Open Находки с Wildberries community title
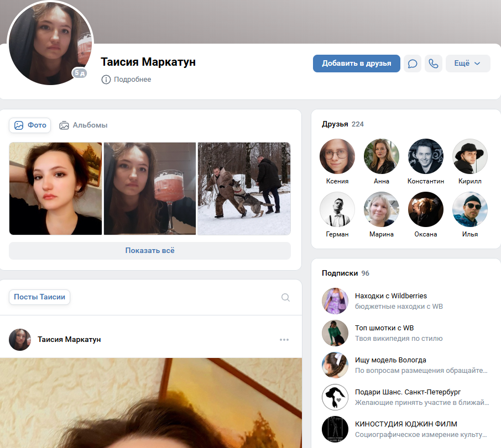This screenshot has width=501, height=448. 391,296
